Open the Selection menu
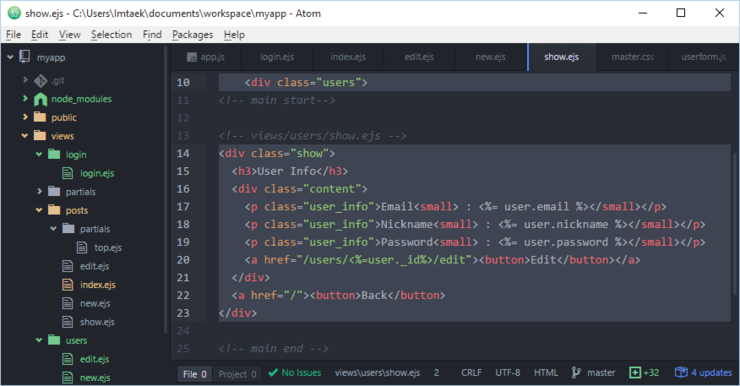Viewport: 740px width, 386px height. [111, 34]
